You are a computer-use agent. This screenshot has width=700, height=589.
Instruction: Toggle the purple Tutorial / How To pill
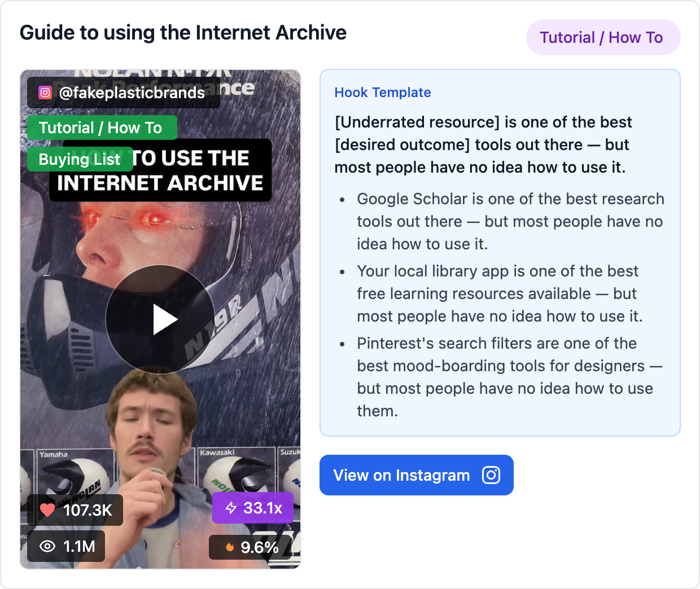coord(603,37)
